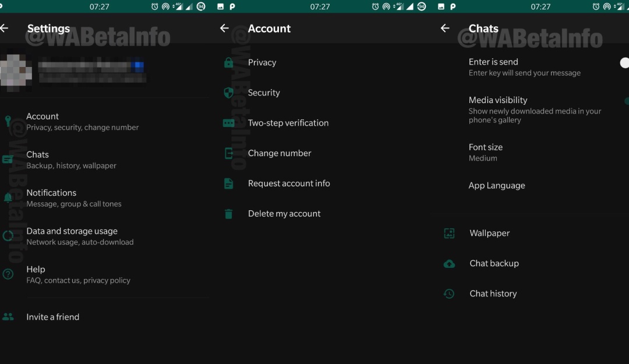Open profile via blurred name row

click(x=92, y=72)
